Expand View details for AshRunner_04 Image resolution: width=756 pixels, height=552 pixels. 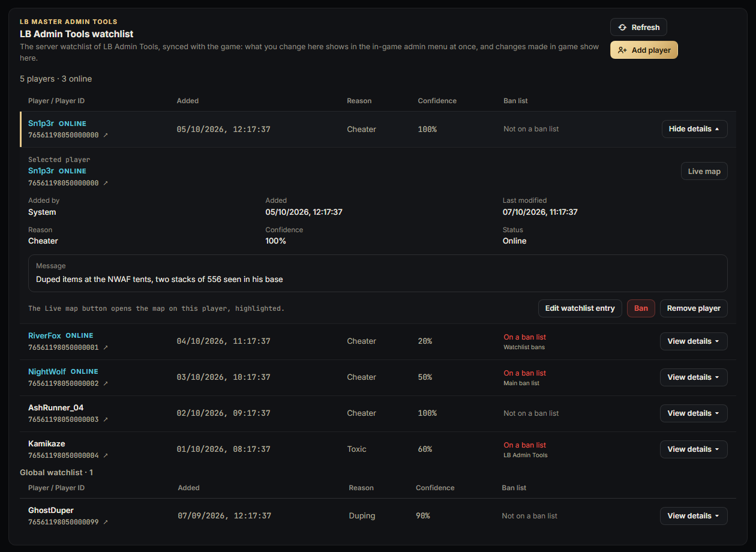point(694,413)
